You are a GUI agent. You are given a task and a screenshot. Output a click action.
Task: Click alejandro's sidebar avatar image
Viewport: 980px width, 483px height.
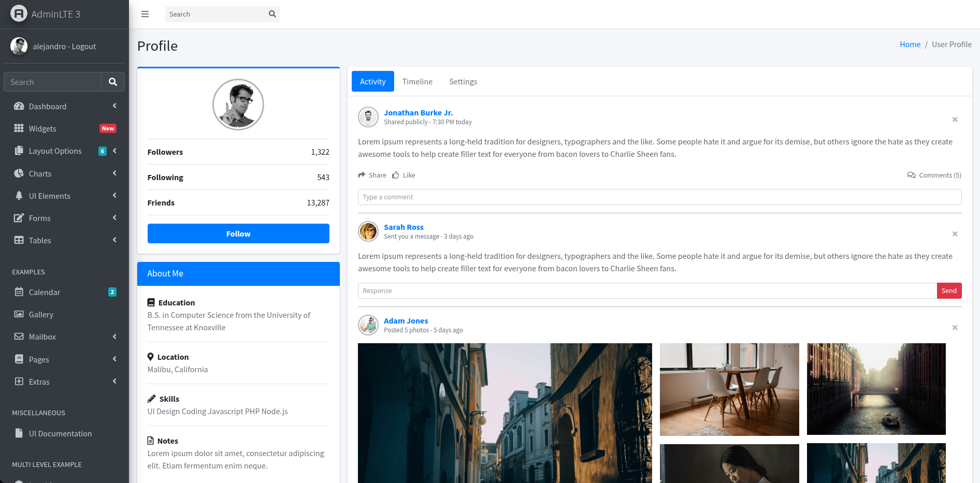point(19,46)
